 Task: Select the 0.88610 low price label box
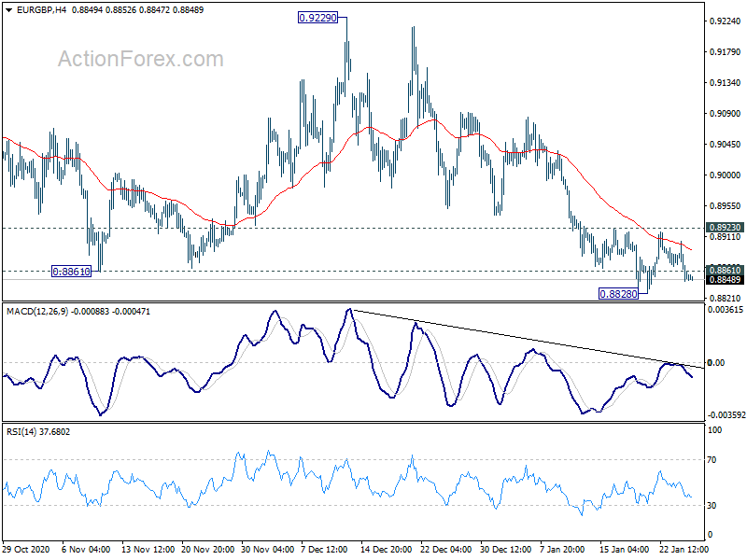tap(71, 272)
